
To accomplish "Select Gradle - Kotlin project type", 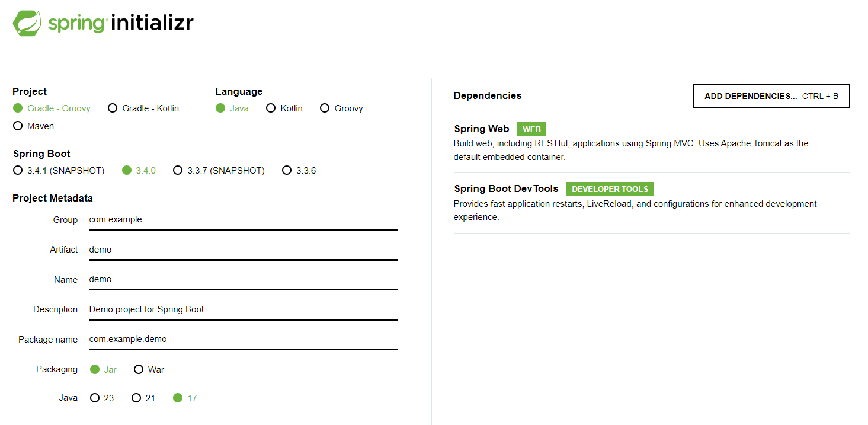I will (143, 108).
